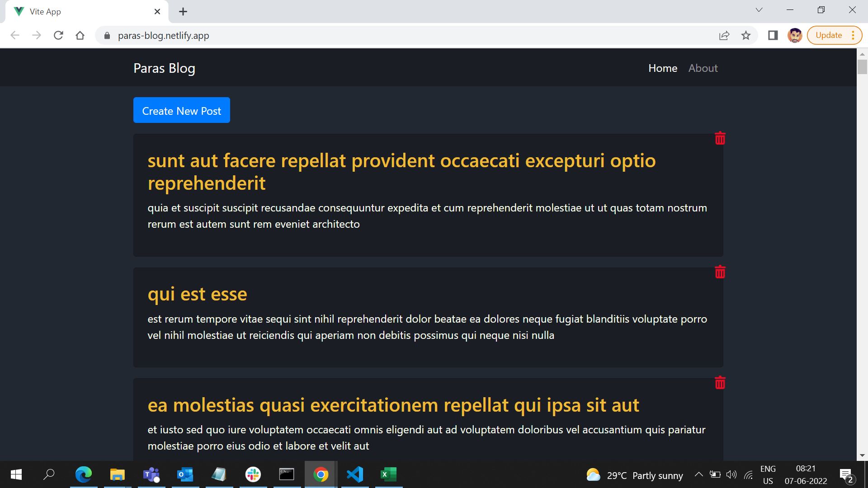Image resolution: width=868 pixels, height=488 pixels.
Task: Open the browser side panel
Action: [x=773, y=35]
